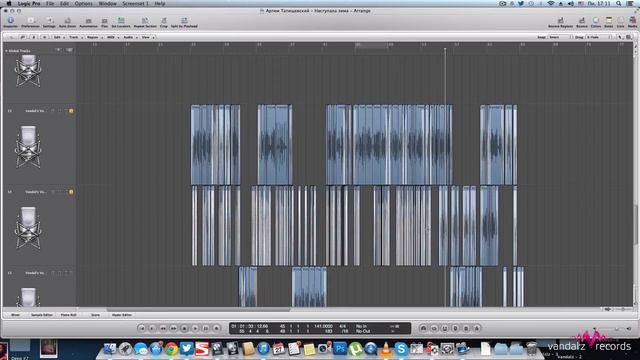Toggle the Solo button on track 15
This screenshot has height=360, width=640.
point(71,273)
